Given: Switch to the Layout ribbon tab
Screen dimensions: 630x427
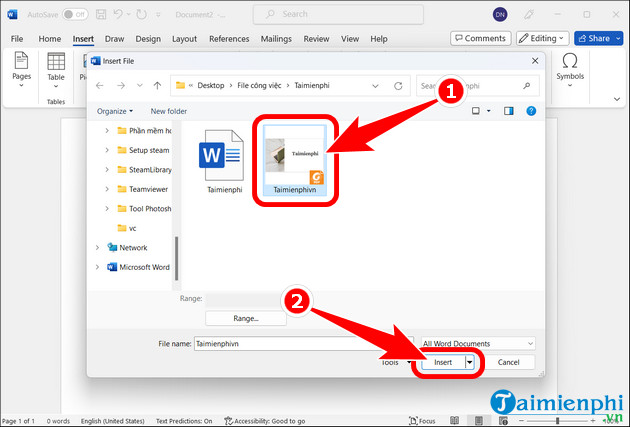Looking at the screenshot, I should tap(184, 39).
